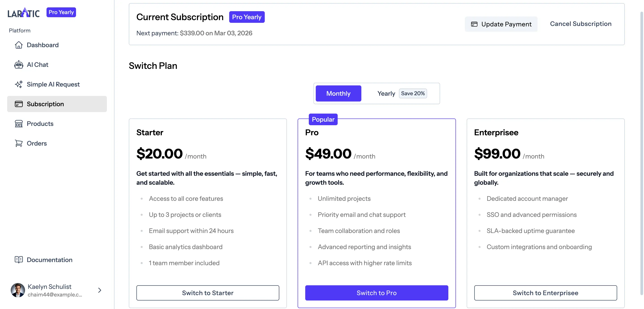Open AI Chat robot icon
The image size is (644, 309).
19,65
